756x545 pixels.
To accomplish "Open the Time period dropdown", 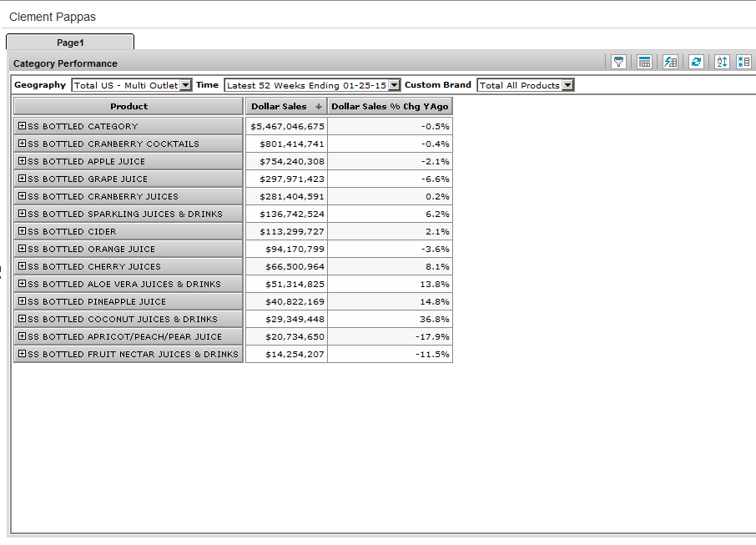I will 395,85.
